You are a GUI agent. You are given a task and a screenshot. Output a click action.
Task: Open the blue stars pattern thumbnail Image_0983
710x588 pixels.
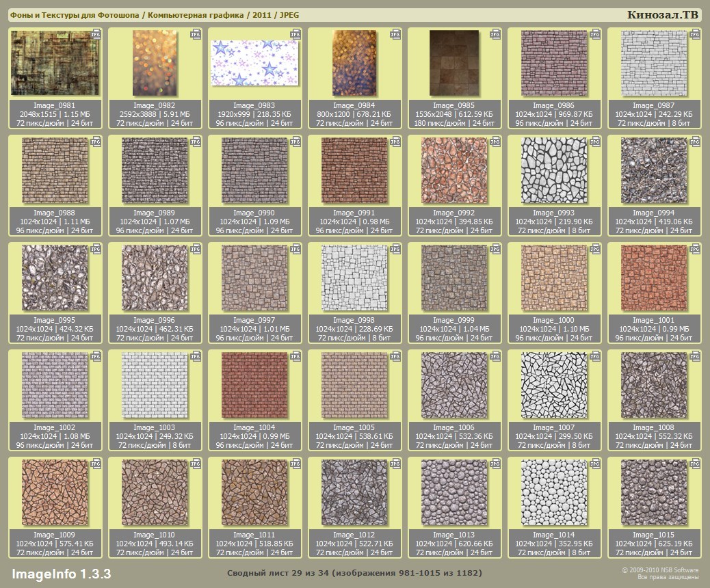click(x=254, y=63)
